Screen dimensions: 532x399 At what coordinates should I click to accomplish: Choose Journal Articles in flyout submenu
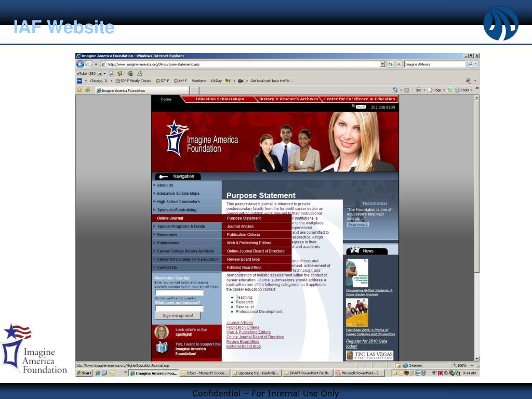pos(257,227)
